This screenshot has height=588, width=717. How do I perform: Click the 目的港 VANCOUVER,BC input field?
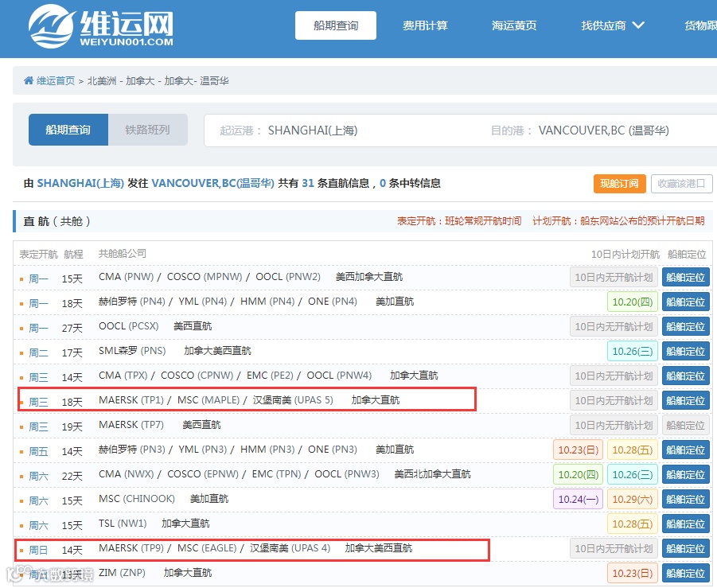click(599, 130)
